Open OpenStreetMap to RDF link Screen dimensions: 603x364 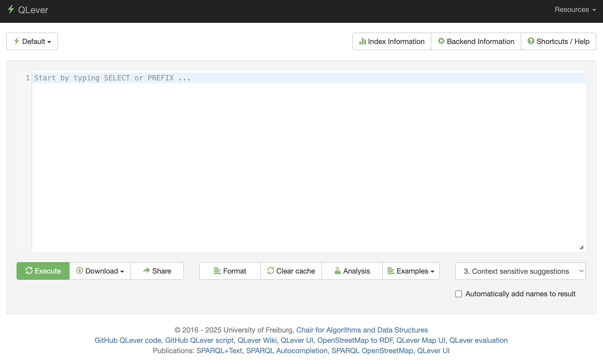click(355, 340)
